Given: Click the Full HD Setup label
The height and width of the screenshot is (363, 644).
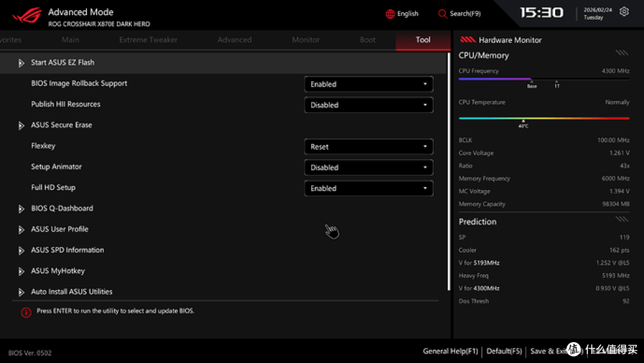Looking at the screenshot, I should tap(54, 187).
